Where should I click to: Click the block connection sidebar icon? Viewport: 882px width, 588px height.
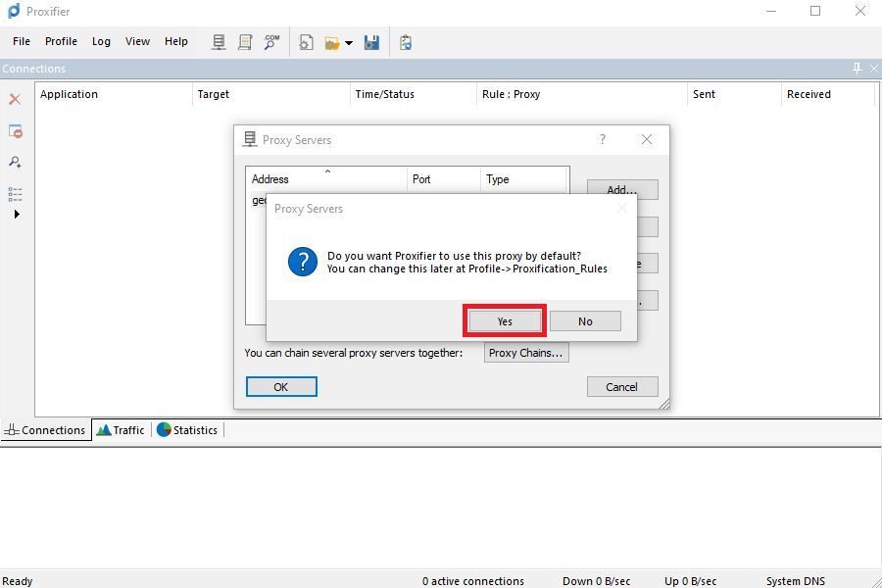(x=15, y=131)
